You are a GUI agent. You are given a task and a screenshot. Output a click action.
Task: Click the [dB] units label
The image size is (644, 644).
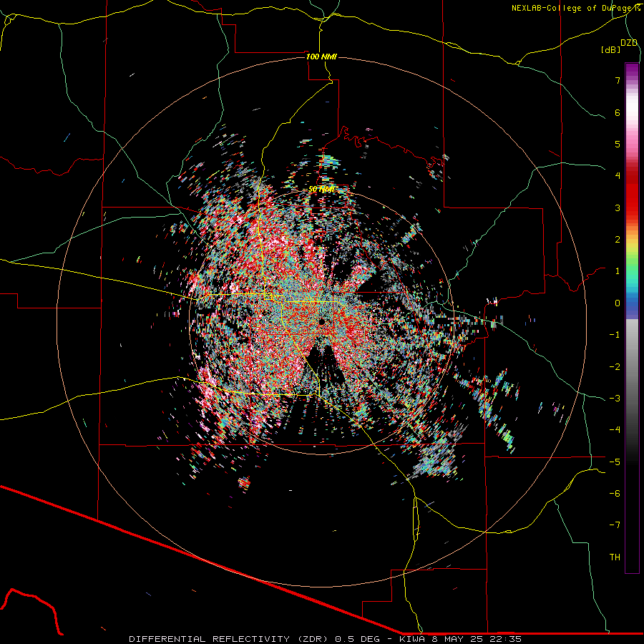point(611,49)
